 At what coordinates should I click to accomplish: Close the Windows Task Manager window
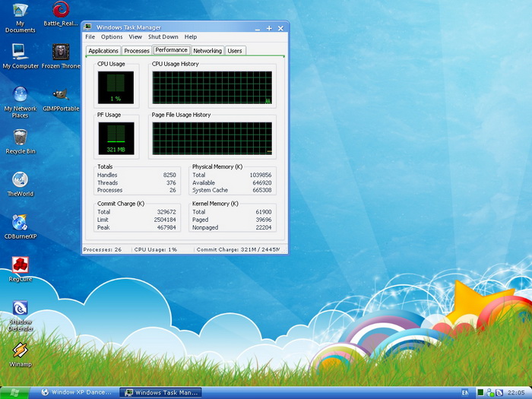coord(280,29)
